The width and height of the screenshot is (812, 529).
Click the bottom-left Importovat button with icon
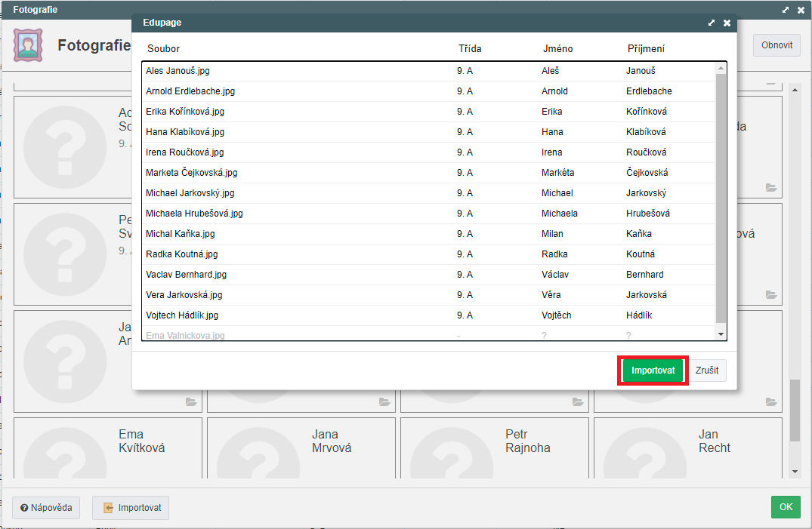[131, 507]
